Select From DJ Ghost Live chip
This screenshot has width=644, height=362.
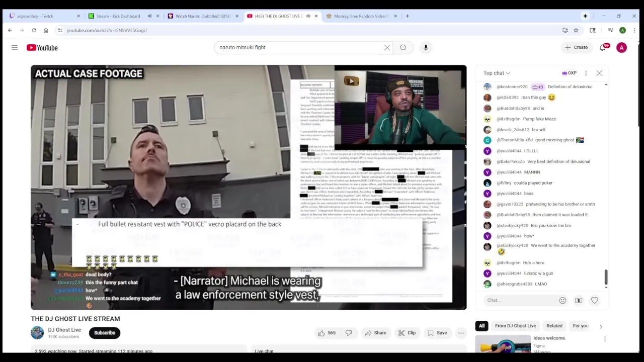click(x=515, y=326)
